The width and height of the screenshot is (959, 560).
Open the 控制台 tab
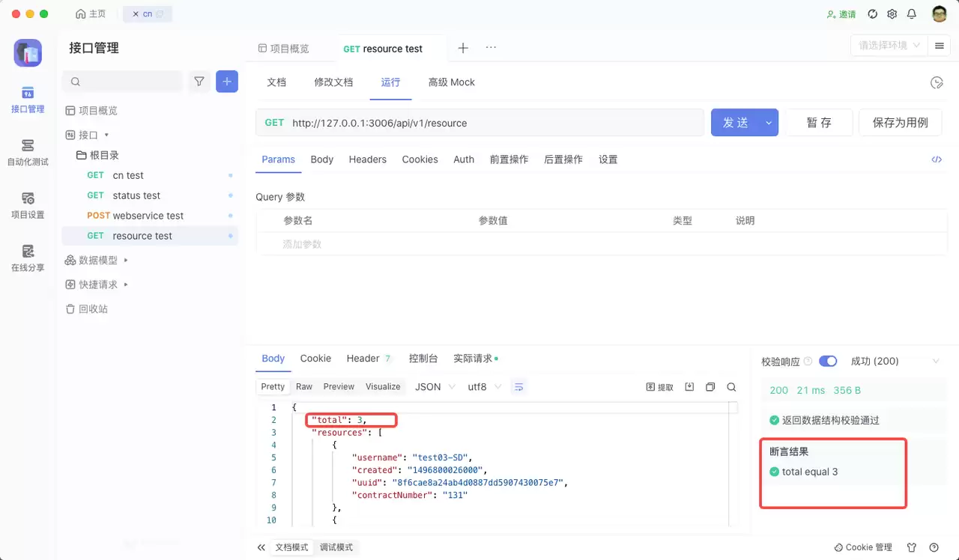(x=423, y=359)
